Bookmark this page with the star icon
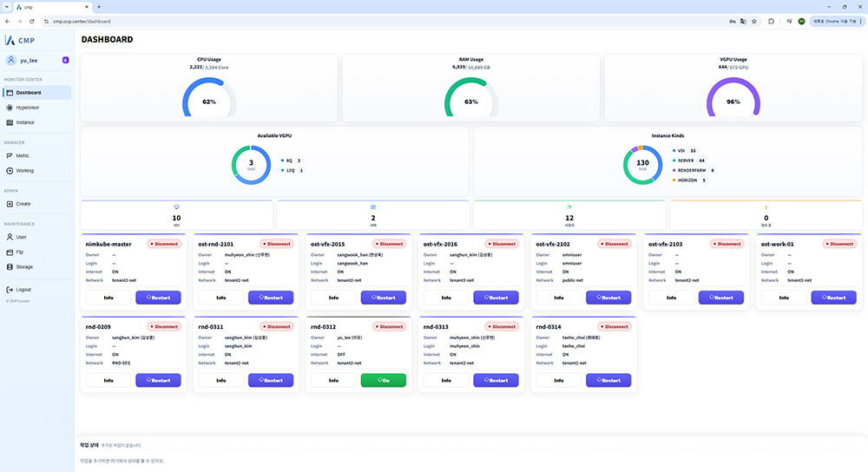The height and width of the screenshot is (472, 868). [x=753, y=21]
